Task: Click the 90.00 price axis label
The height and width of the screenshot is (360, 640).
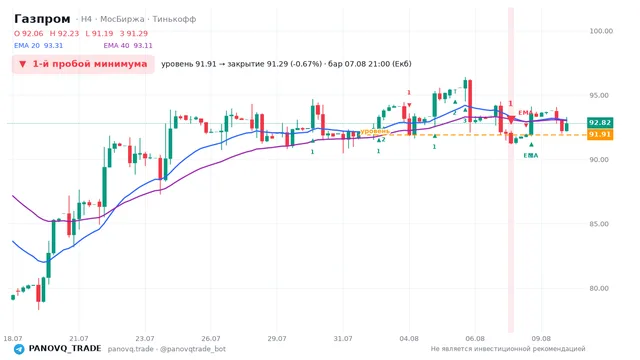Action: point(598,160)
